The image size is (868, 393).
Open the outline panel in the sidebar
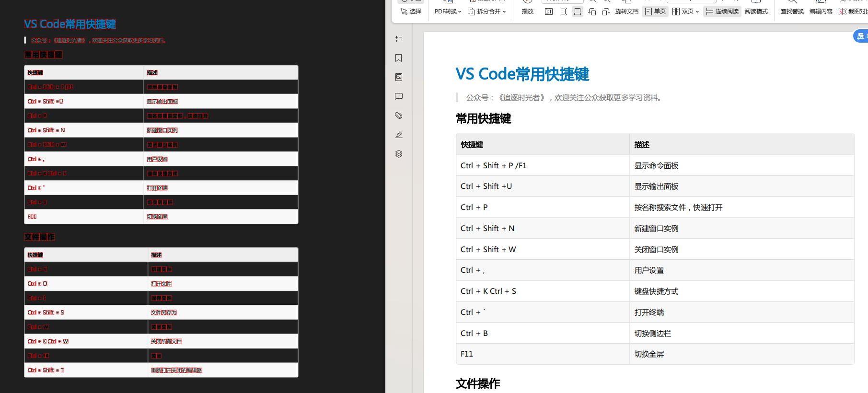[398, 39]
